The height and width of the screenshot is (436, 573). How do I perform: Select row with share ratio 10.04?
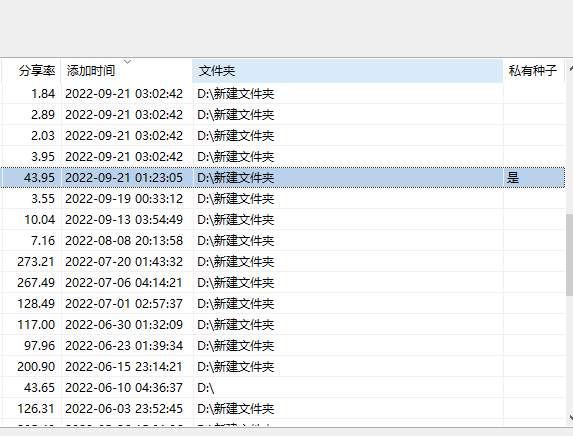pos(283,220)
